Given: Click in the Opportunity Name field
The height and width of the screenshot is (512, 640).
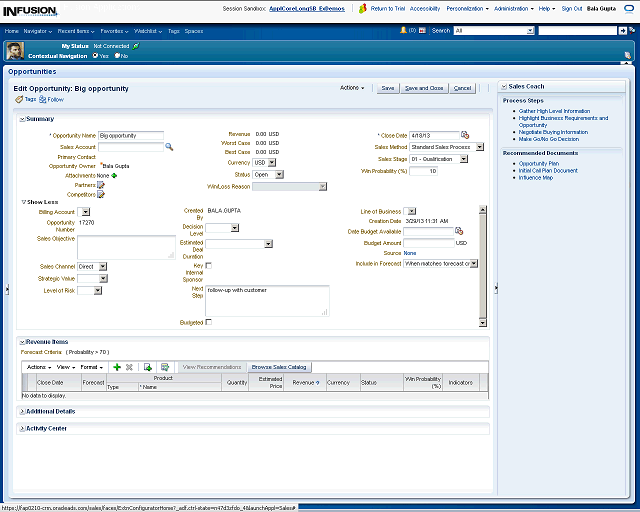Looking at the screenshot, I should point(130,135).
